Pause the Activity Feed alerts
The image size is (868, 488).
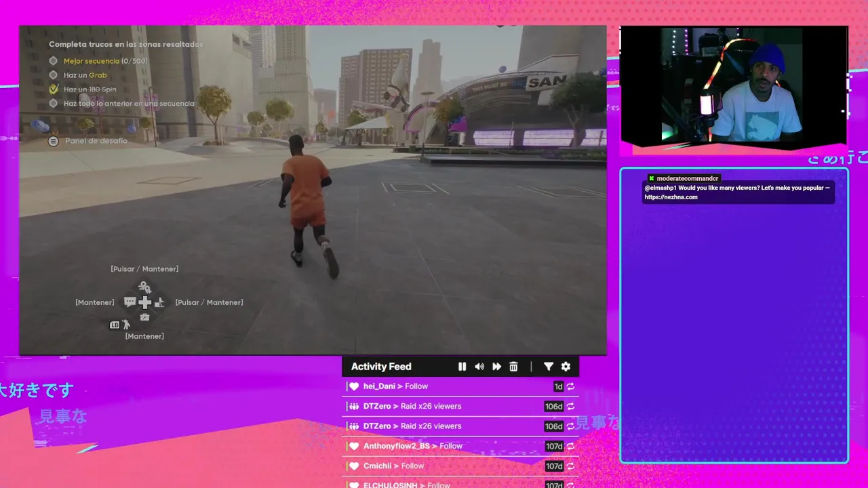pyautogui.click(x=462, y=367)
